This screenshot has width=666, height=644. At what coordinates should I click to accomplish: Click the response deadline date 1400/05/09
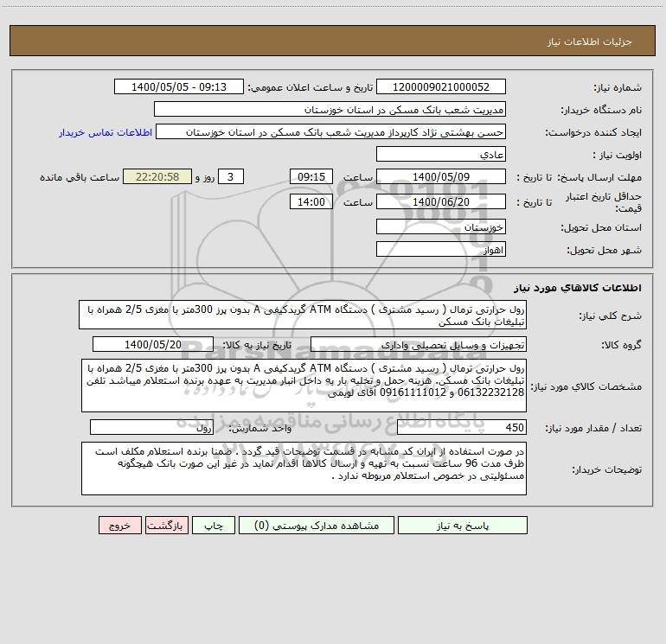pyautogui.click(x=441, y=176)
